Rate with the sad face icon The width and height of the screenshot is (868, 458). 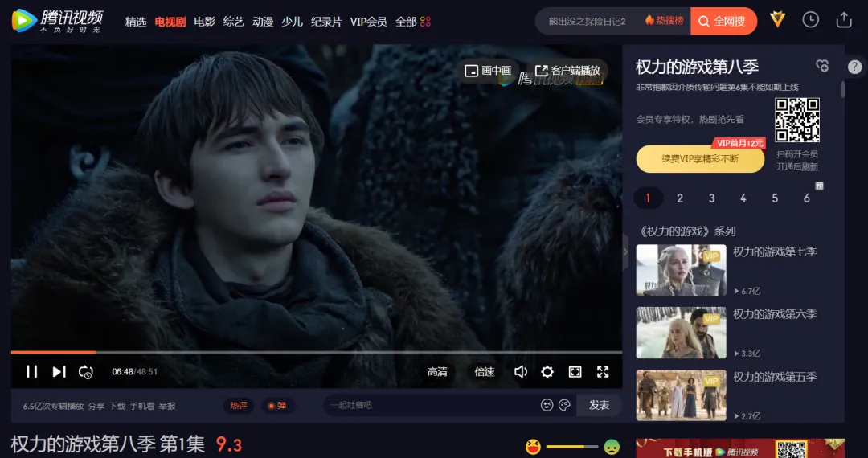(612, 447)
